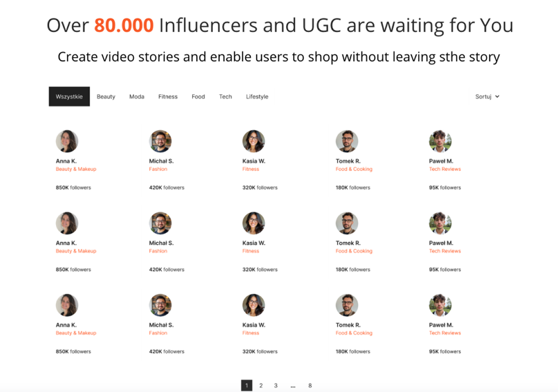This screenshot has height=392, width=558.
Task: Click the Tech Reviews label in the middle row
Action: click(445, 251)
